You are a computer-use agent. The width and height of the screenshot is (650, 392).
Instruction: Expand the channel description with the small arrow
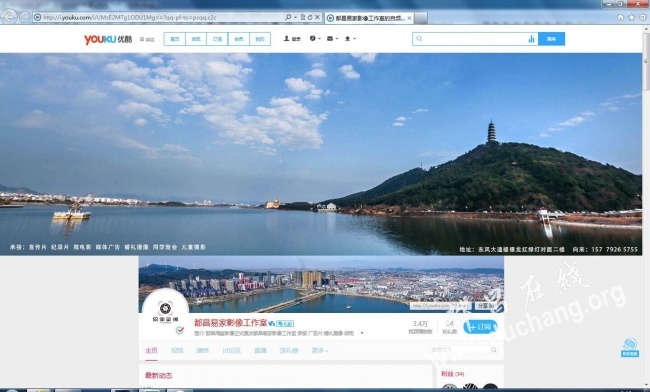pos(362,333)
